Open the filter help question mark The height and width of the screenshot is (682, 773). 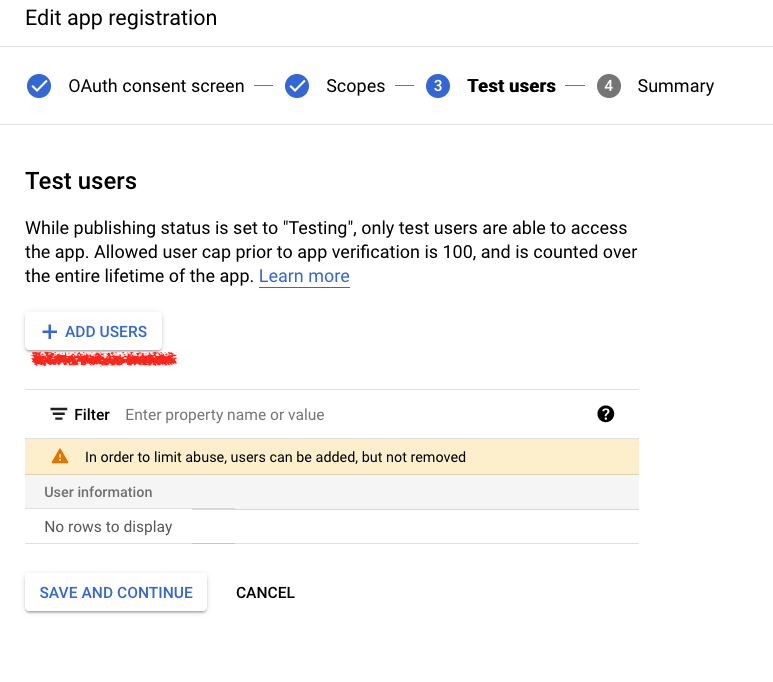point(605,414)
